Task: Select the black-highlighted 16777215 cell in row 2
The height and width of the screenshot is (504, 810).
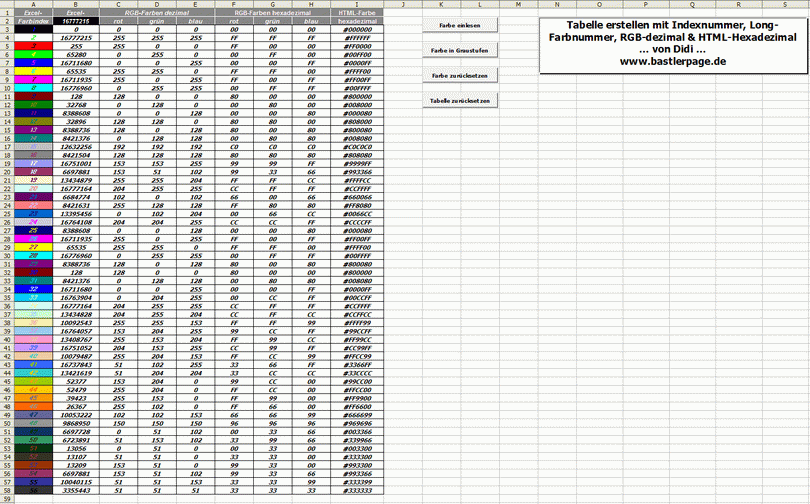Action: tap(76, 21)
